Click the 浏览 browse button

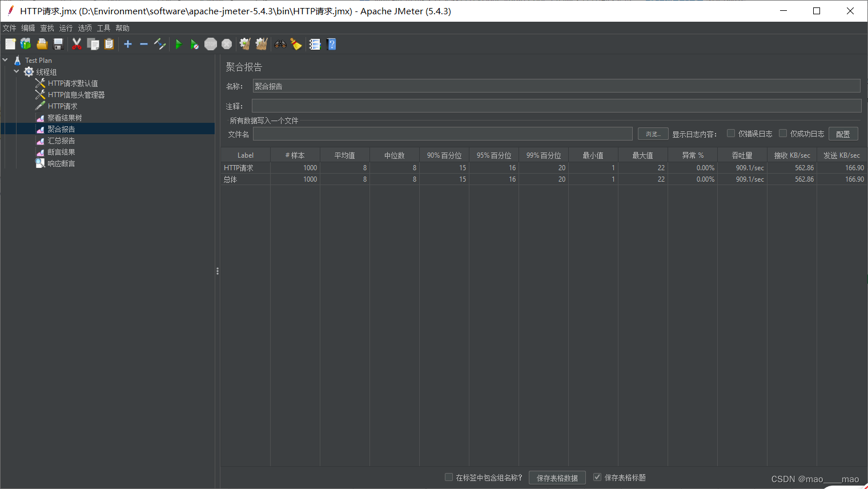653,134
